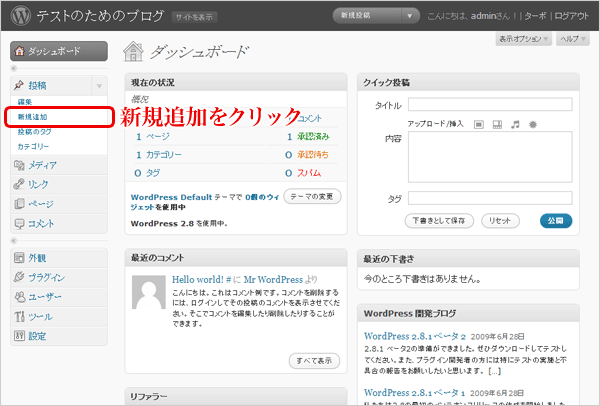The height and width of the screenshot is (406, 600).
Task: Click the テストのためのブログ site title
Action: click(100, 16)
